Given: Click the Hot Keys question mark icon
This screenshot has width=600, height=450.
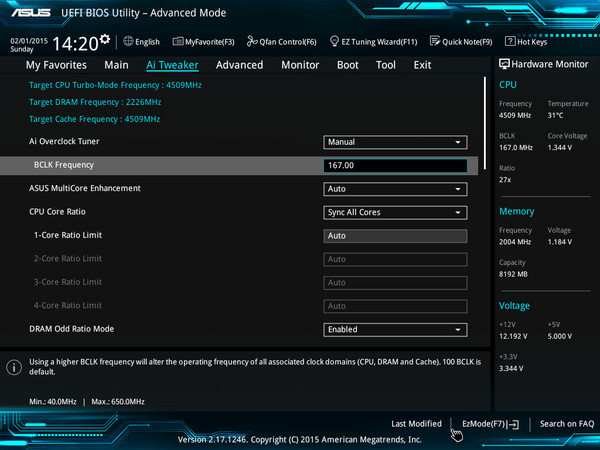Looking at the screenshot, I should (x=510, y=41).
